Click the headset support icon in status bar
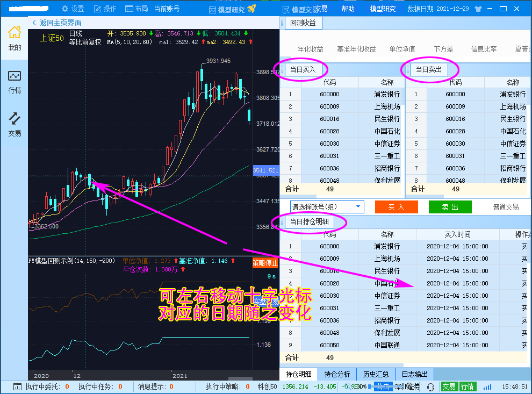 pyautogui.click(x=430, y=386)
